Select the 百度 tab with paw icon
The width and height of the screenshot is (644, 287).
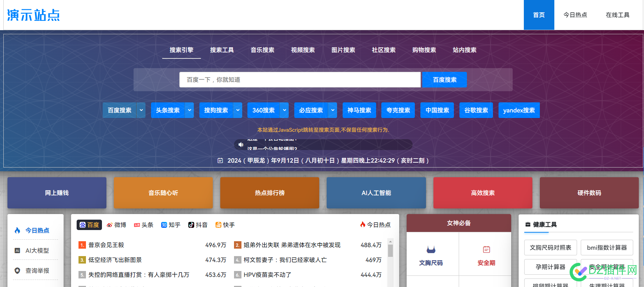(x=89, y=225)
